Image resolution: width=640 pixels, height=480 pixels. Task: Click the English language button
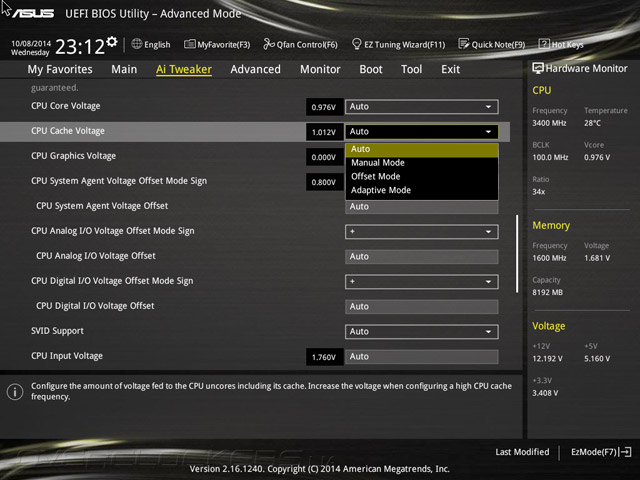point(151,44)
